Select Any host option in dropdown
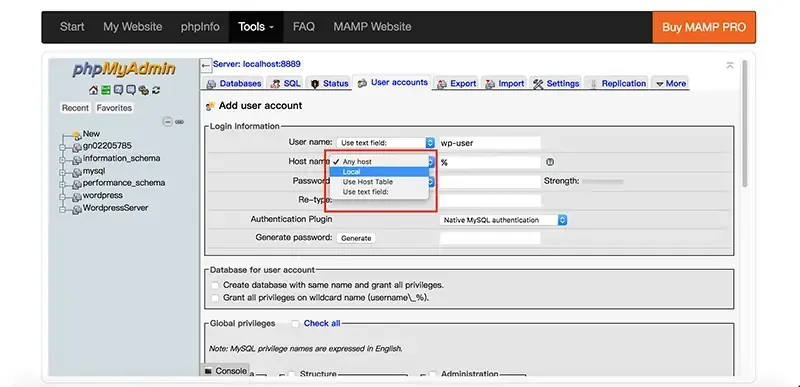 (379, 162)
